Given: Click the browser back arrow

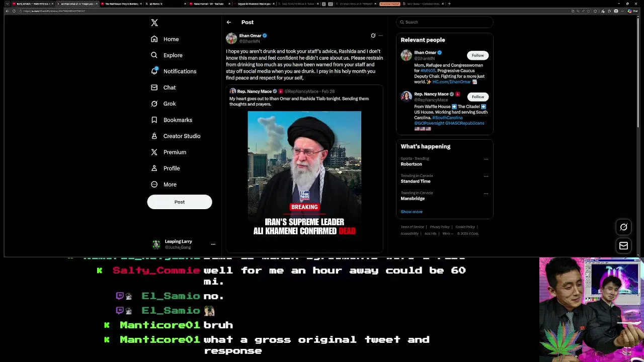Looking at the screenshot, I should 7,11.
